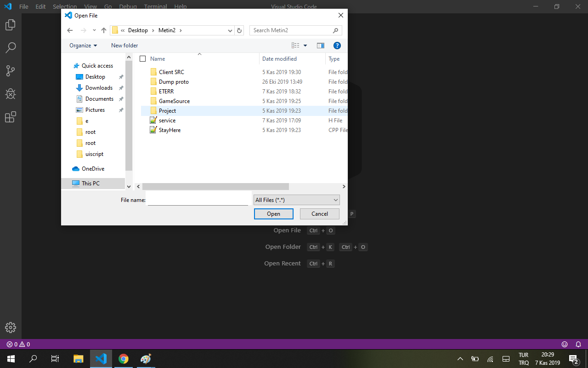Image resolution: width=588 pixels, height=368 pixels.
Task: Open the Extensions view in activity bar
Action: coord(11,117)
